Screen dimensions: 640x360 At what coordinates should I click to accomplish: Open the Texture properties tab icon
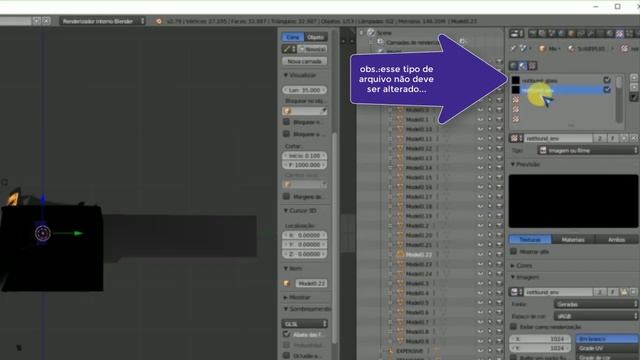coord(620,33)
